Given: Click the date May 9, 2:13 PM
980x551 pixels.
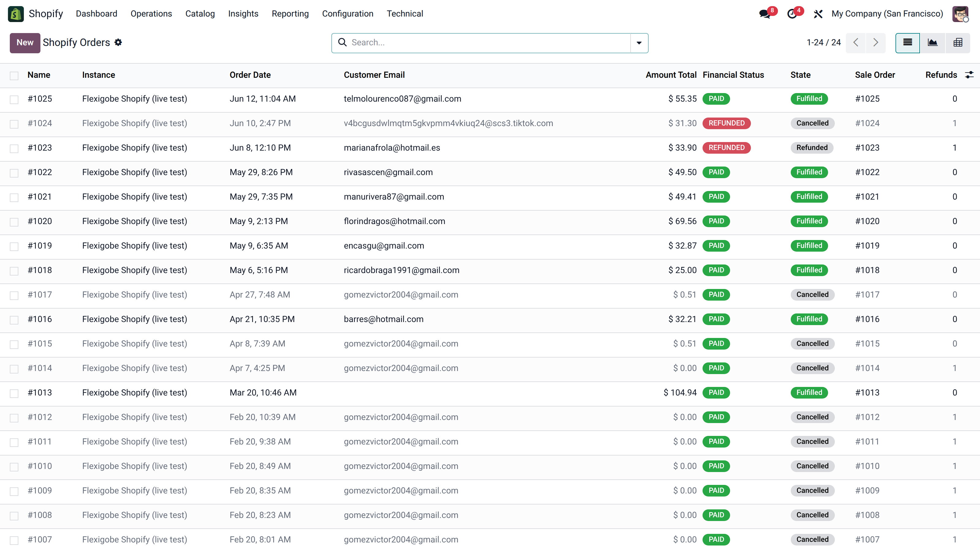Looking at the screenshot, I should click(259, 221).
